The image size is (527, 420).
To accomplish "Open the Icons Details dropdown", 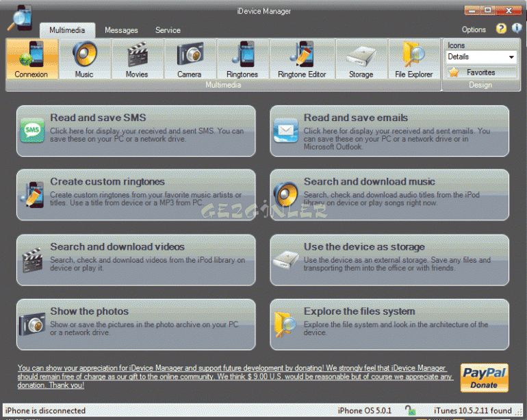I will click(x=481, y=57).
